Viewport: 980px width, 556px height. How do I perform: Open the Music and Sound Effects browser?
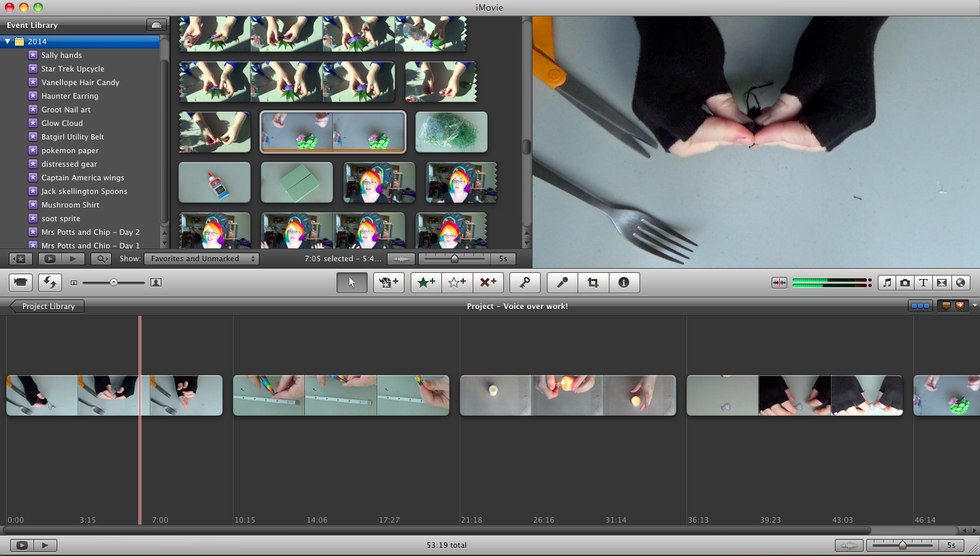pos(887,282)
